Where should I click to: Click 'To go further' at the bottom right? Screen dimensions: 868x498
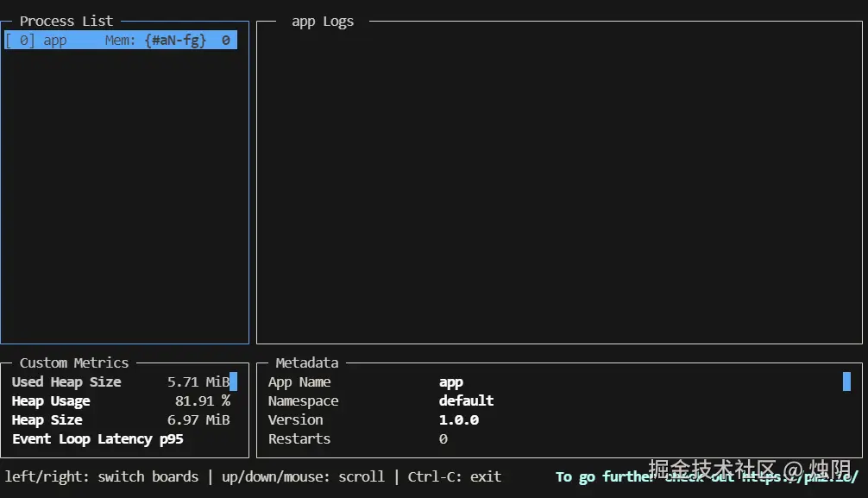605,477
